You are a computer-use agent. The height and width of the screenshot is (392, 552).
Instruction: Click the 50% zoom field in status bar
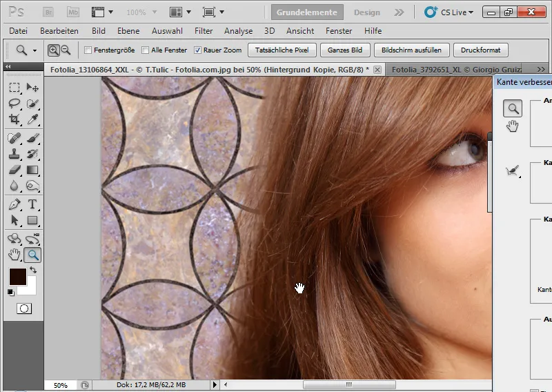61,385
